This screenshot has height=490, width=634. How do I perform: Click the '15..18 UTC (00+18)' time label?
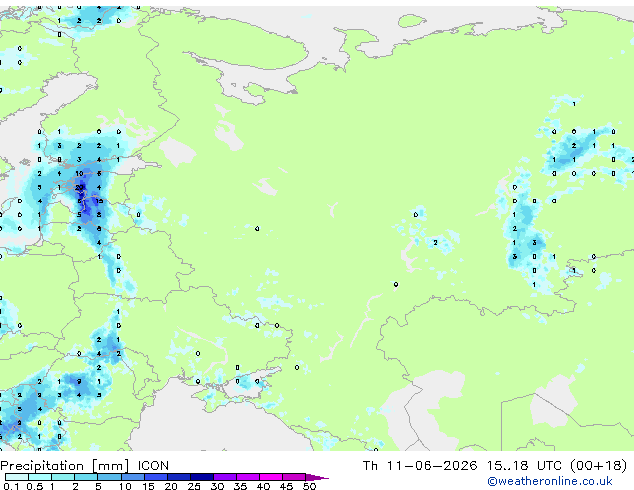tap(557, 465)
